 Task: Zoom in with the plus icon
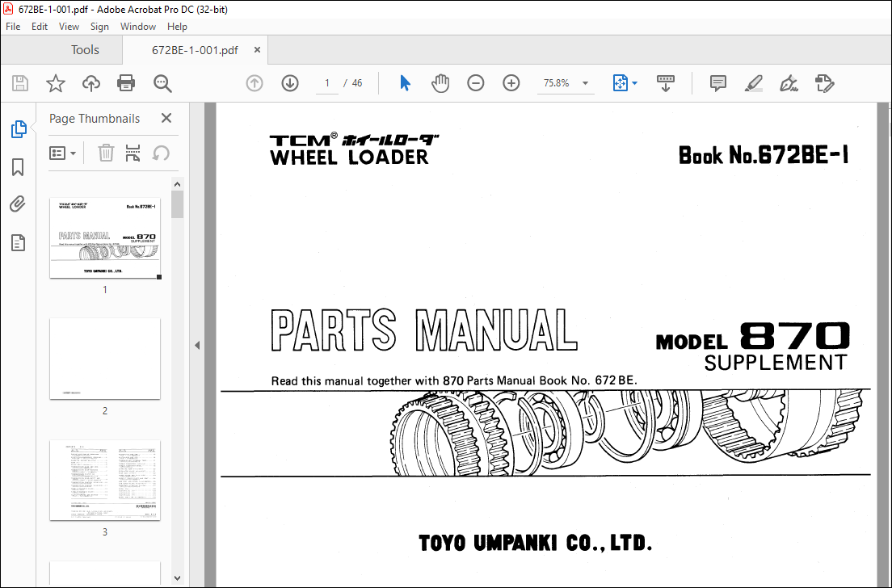(x=511, y=83)
